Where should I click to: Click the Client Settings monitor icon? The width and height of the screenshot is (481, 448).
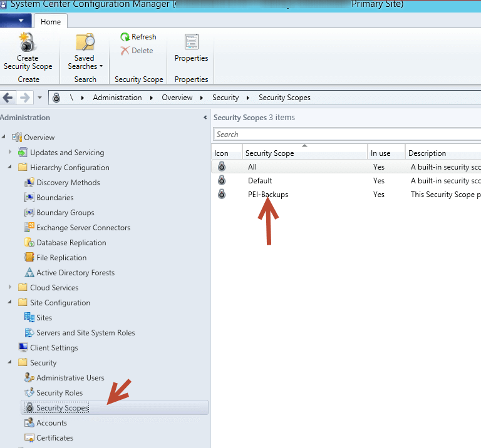click(x=23, y=347)
